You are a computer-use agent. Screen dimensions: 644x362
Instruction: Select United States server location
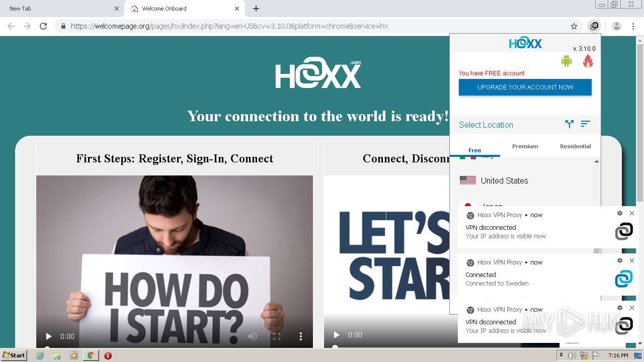point(521,180)
